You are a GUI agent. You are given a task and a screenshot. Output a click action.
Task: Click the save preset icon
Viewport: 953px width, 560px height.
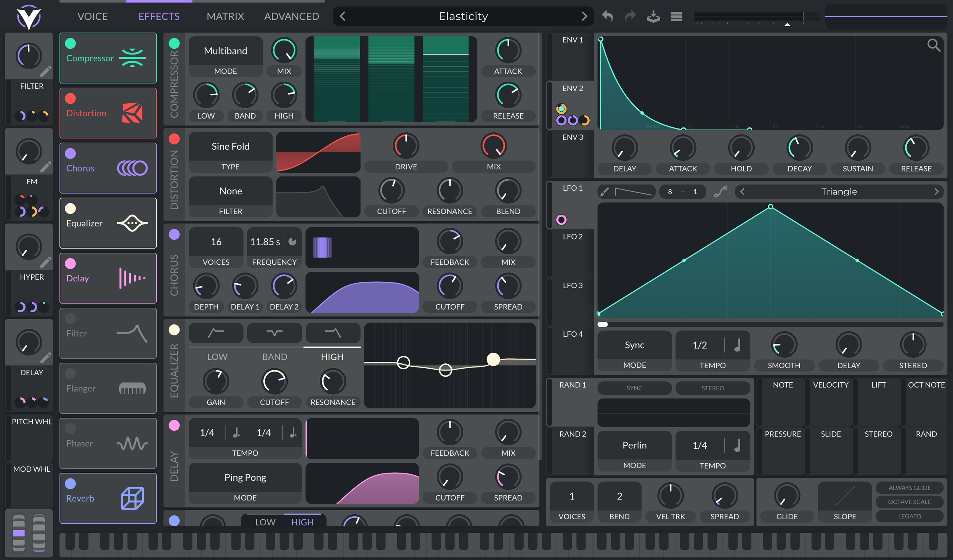tap(653, 16)
